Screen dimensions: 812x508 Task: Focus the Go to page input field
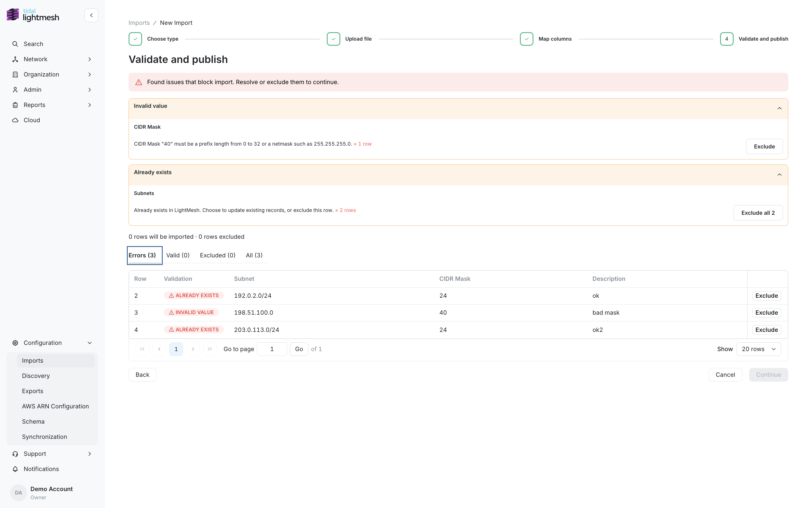[272, 349]
